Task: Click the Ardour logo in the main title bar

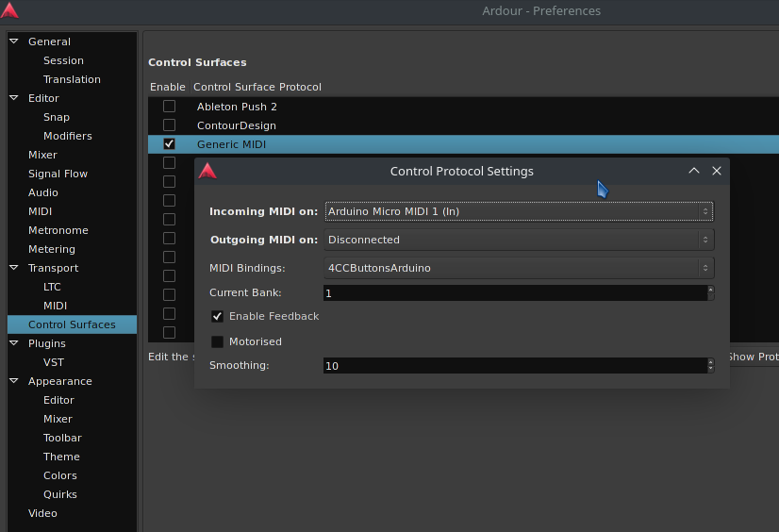Action: point(8,11)
